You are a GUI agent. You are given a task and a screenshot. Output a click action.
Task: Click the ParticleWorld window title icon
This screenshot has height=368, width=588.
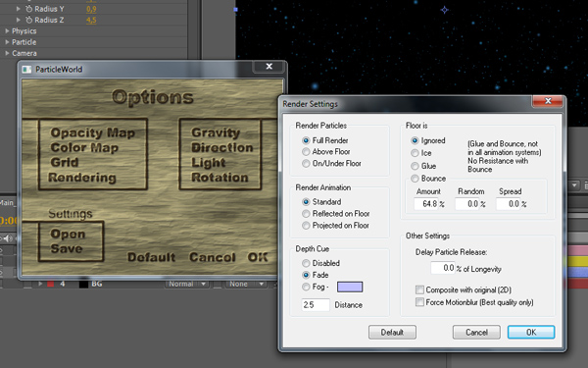tap(26, 69)
